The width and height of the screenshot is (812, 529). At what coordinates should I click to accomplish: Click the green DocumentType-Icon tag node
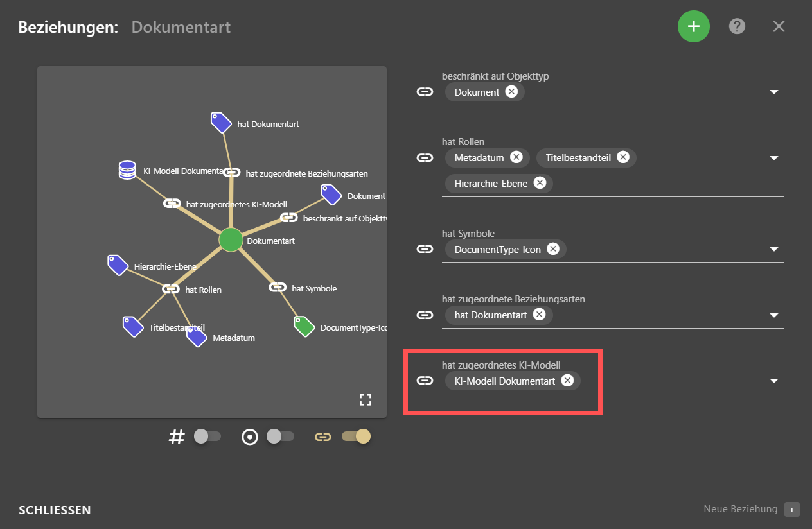click(304, 326)
